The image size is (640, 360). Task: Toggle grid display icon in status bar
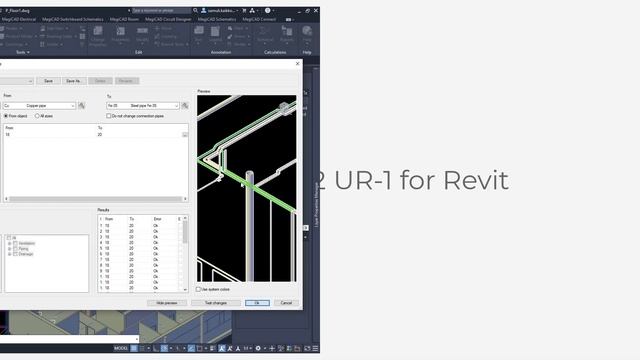(134, 348)
